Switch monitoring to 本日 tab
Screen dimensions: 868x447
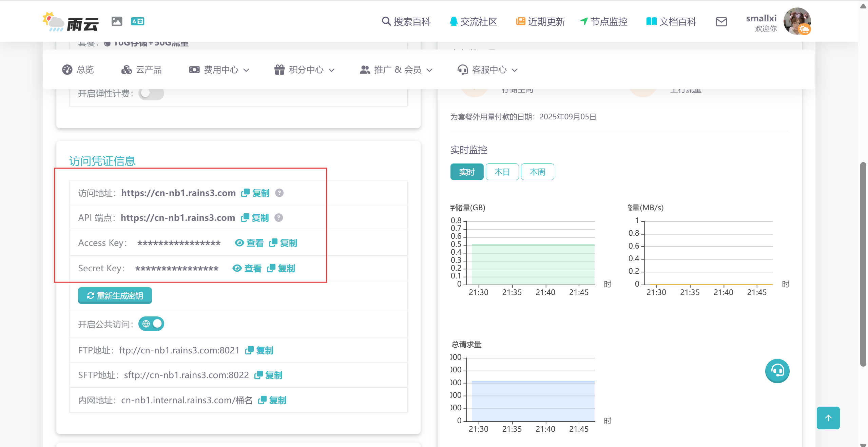point(502,172)
